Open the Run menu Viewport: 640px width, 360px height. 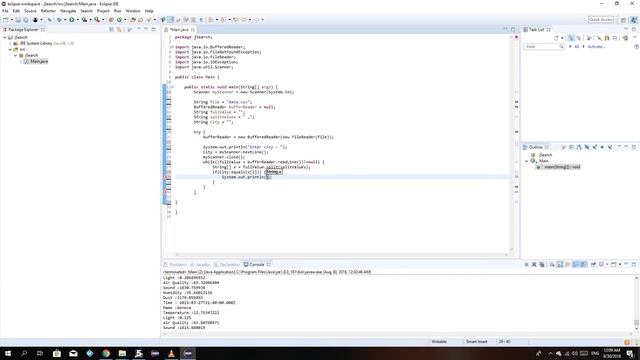pos(118,11)
